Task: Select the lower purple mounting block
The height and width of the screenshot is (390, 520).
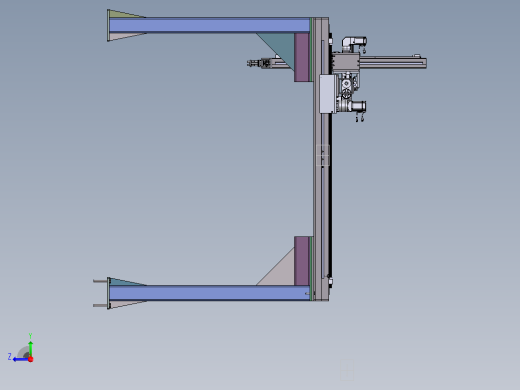Action: point(302,261)
